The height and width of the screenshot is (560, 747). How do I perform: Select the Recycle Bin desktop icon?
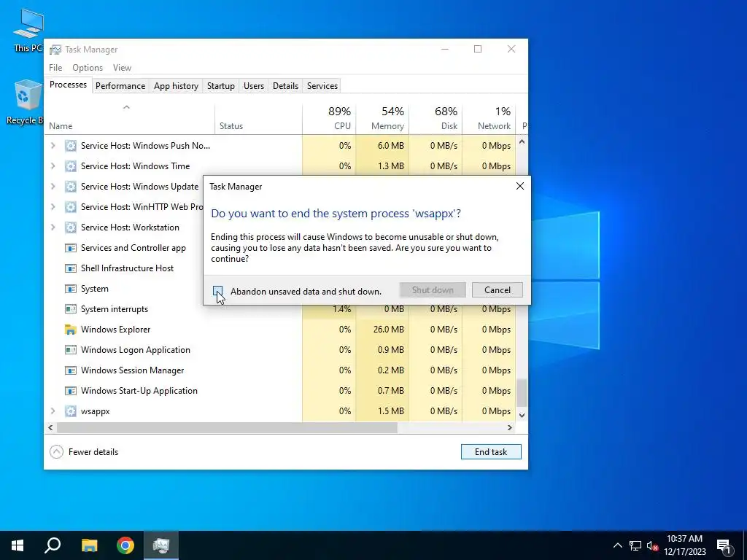coord(25,102)
